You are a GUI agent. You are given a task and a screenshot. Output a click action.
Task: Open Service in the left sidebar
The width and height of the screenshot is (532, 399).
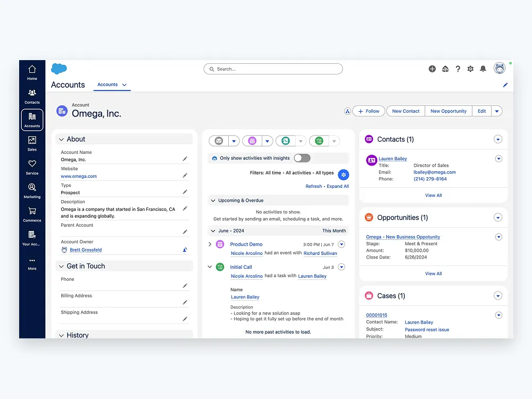point(32,167)
